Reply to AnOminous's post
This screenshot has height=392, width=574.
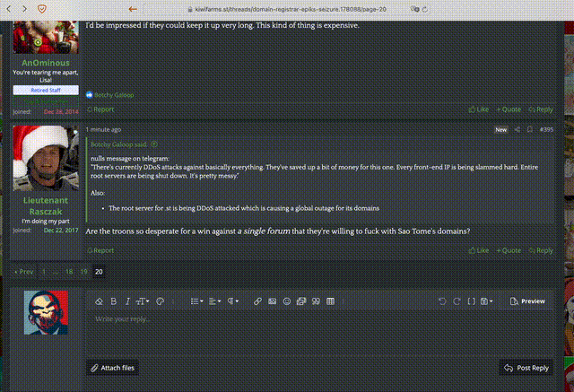click(x=541, y=109)
